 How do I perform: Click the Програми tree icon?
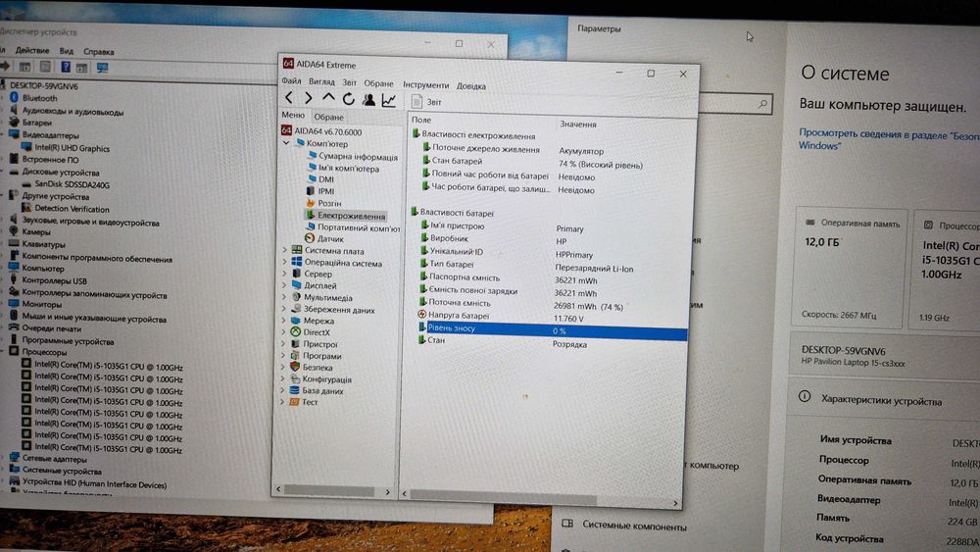point(295,355)
